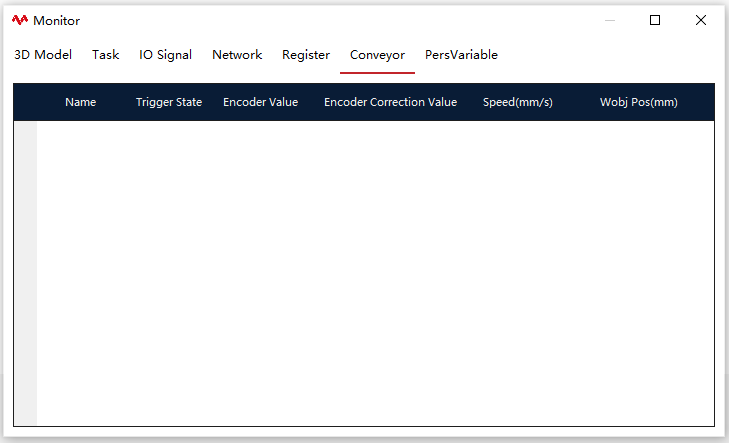Click the Wobj Pos(mm) column header
This screenshot has width=729, height=443.
[x=639, y=102]
